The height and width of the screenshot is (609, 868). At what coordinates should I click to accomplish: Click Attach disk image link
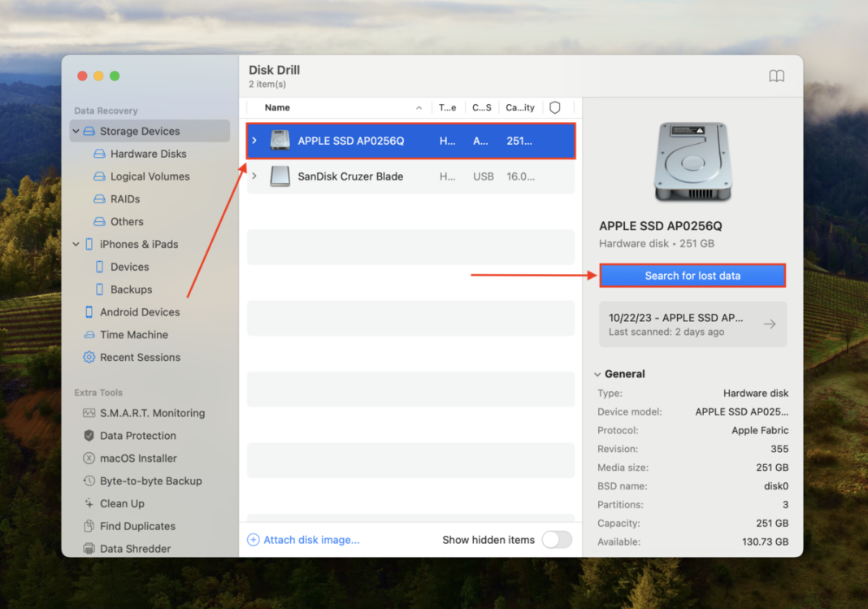click(311, 539)
